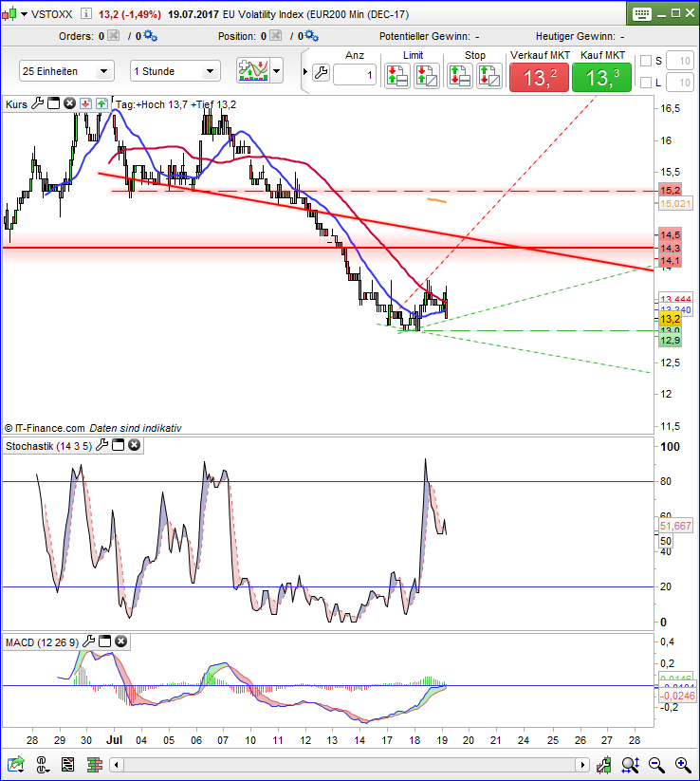The width and height of the screenshot is (700, 781).
Task: Sell at market with Verkauf MKT button
Action: click(539, 78)
